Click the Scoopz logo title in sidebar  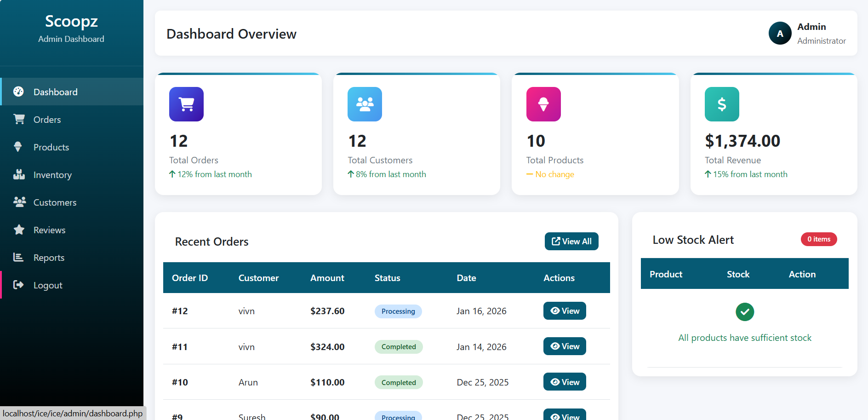point(71,21)
